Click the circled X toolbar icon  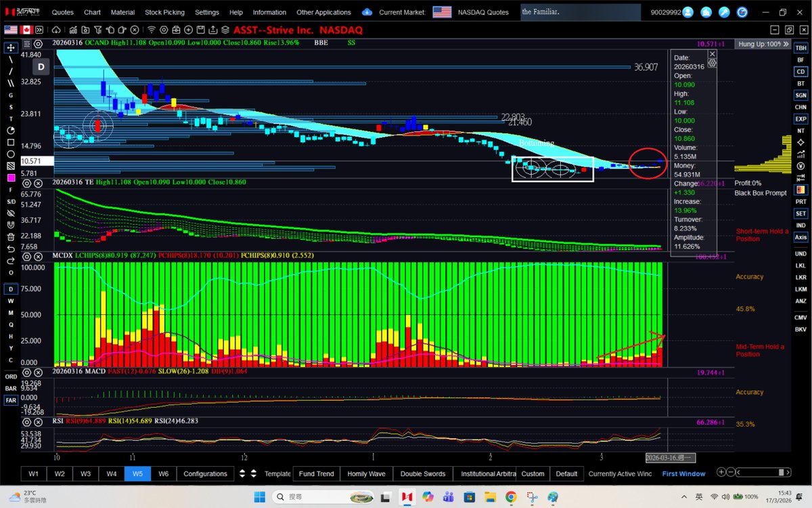point(135,30)
